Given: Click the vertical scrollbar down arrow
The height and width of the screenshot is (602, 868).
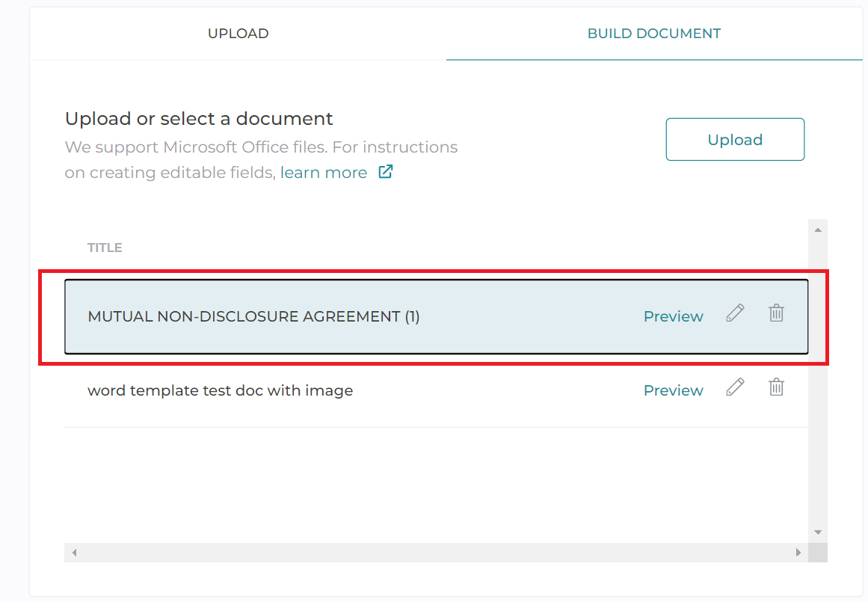Looking at the screenshot, I should (x=818, y=532).
